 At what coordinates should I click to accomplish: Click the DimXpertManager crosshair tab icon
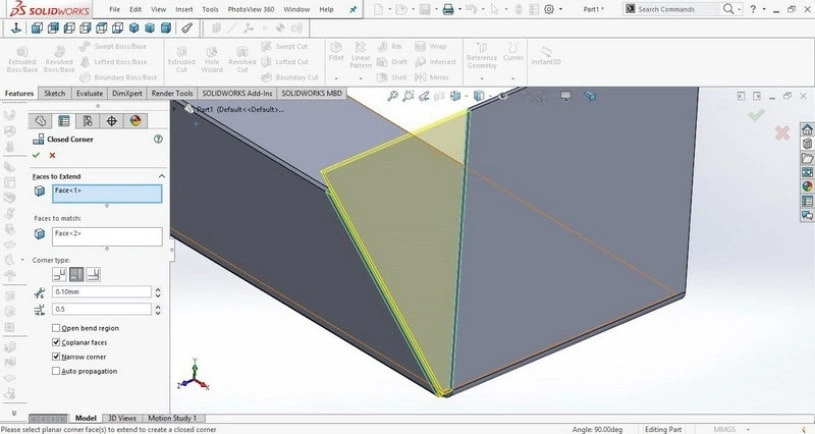pyautogui.click(x=111, y=120)
